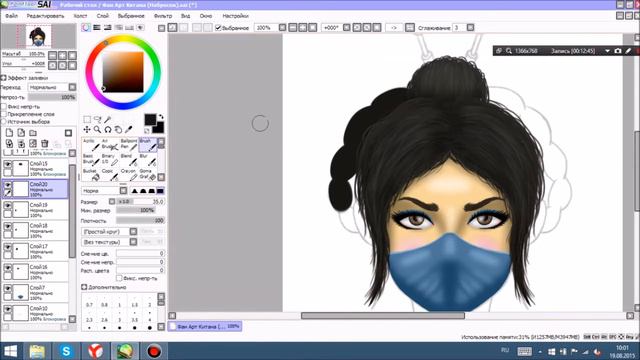640x360 pixels.
Task: Choose the Crayon brush preset
Action: 129,175
